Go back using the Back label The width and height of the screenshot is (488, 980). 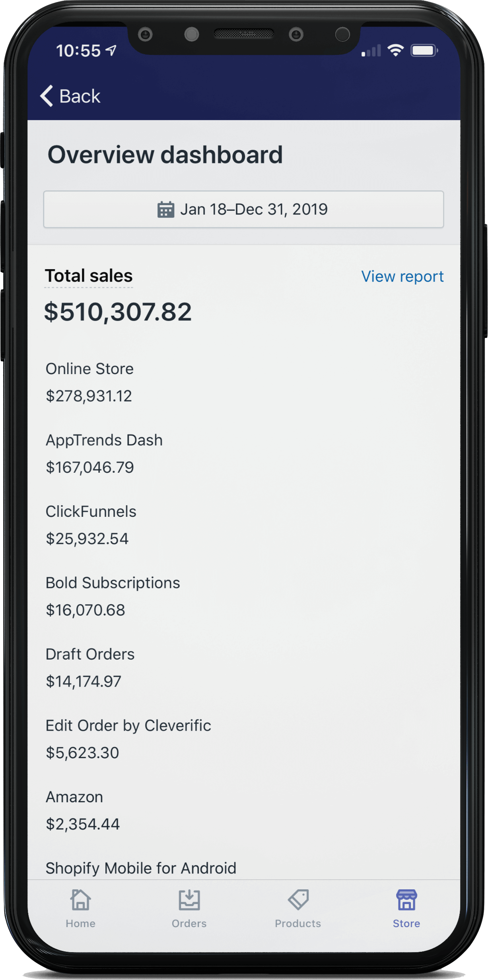tap(80, 96)
